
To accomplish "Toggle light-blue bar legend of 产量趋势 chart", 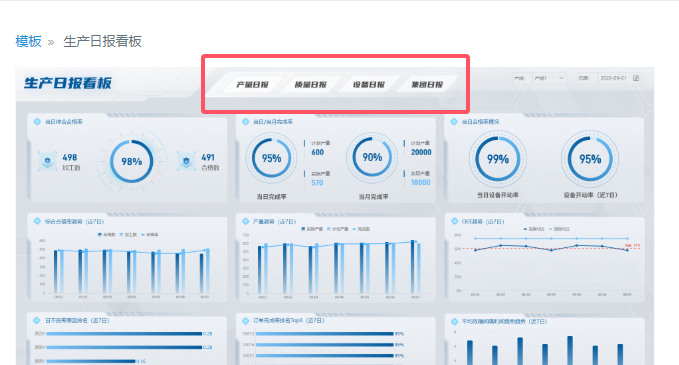I will point(337,229).
